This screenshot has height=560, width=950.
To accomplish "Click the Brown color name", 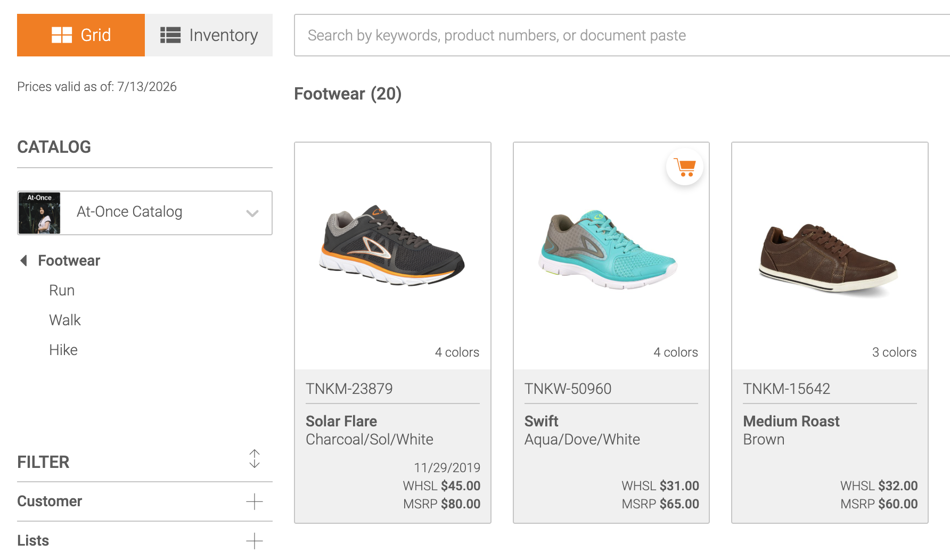I will click(x=764, y=440).
